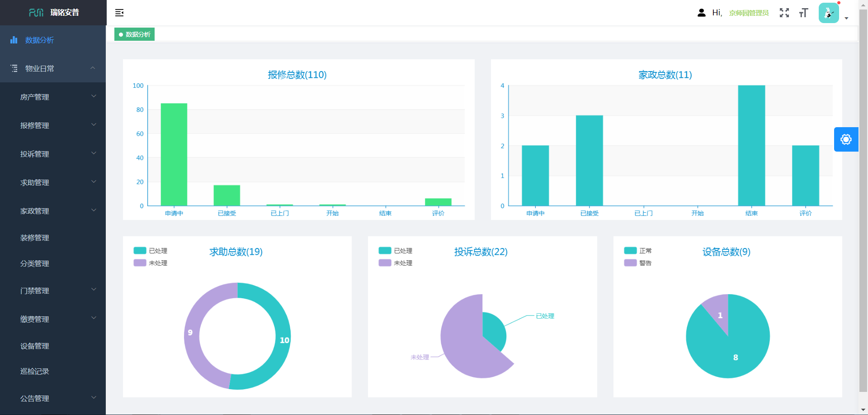This screenshot has height=415, width=868.
Task: Toggle 警告 legend in 设备总数 chart
Action: coord(638,263)
